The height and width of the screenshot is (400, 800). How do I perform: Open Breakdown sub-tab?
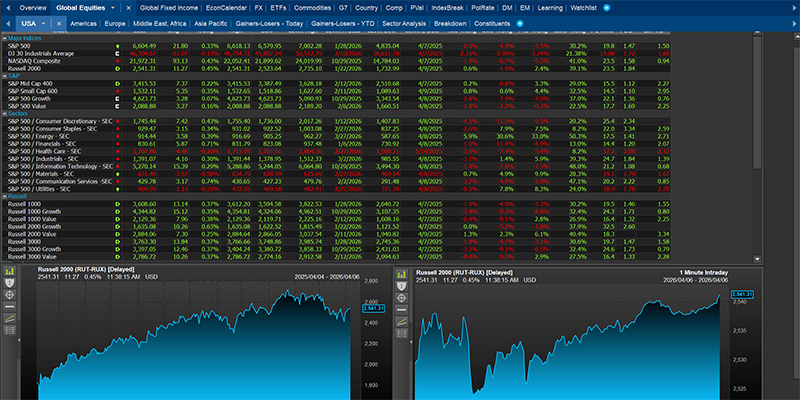coord(451,23)
